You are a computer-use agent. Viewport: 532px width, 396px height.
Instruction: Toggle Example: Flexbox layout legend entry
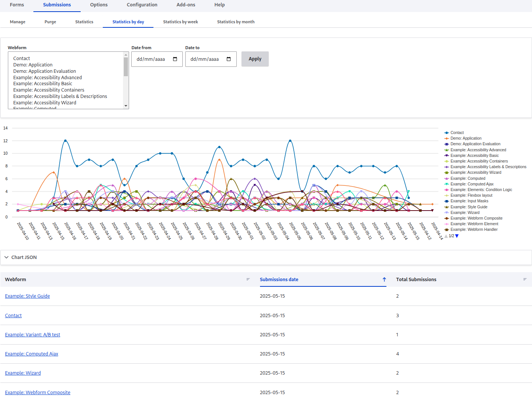pyautogui.click(x=468, y=195)
